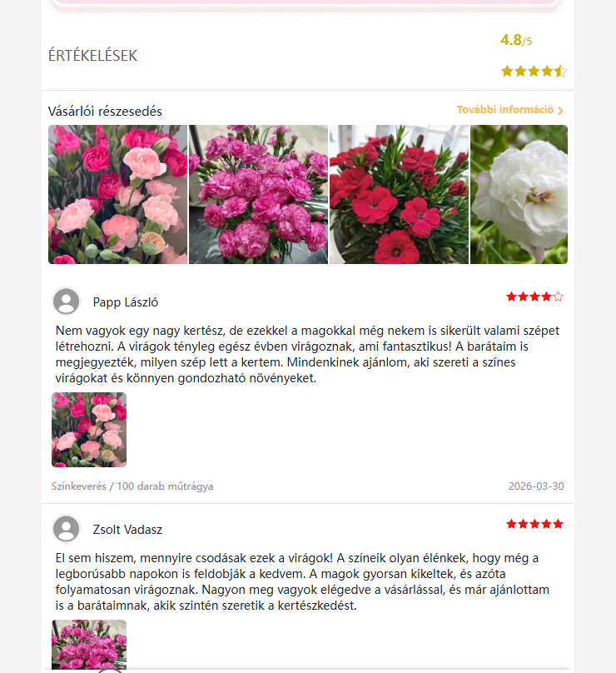Click the Vásárlói részesedés heading
This screenshot has width=616, height=673.
[105, 111]
